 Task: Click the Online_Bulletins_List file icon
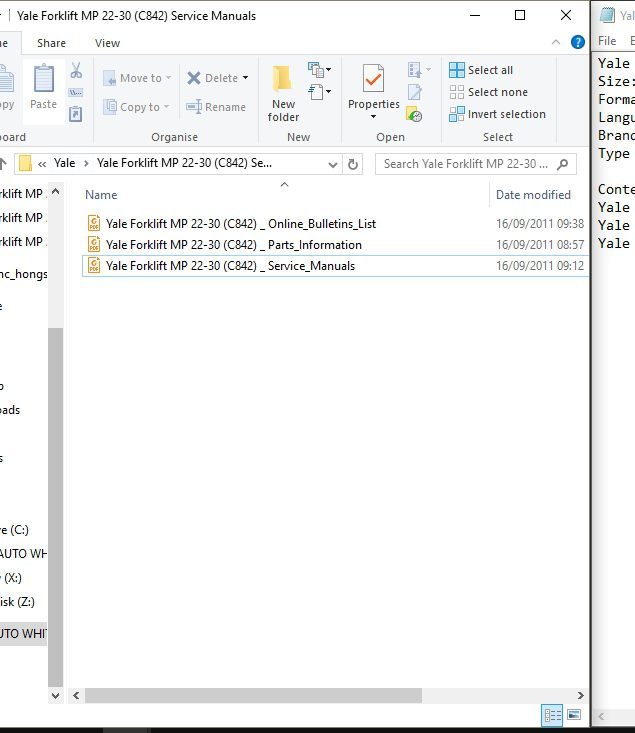(94, 223)
